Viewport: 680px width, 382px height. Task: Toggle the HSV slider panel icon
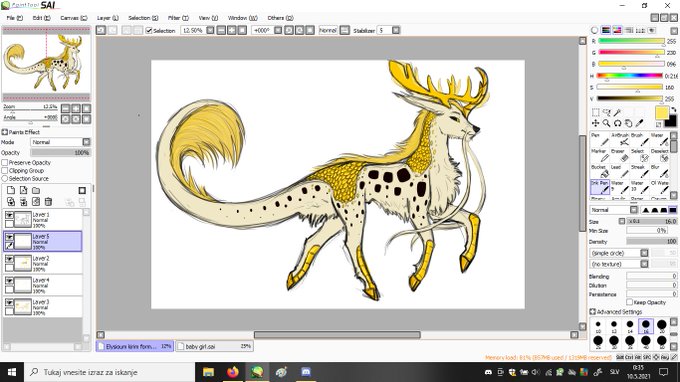(x=617, y=30)
